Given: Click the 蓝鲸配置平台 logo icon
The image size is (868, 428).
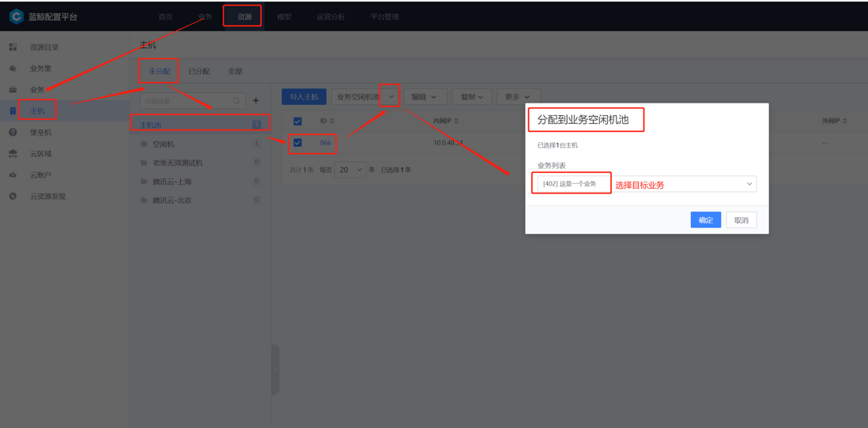Looking at the screenshot, I should pos(16,17).
